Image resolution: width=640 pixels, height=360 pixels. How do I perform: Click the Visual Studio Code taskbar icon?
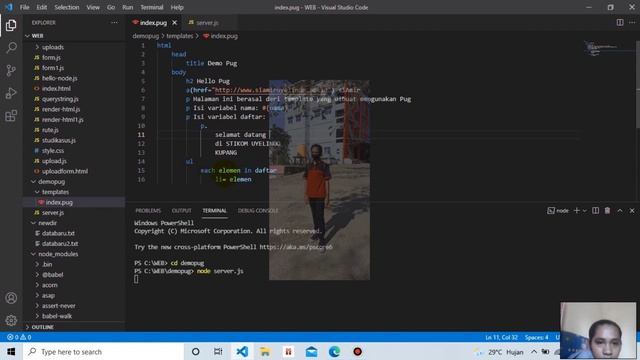(x=242, y=351)
